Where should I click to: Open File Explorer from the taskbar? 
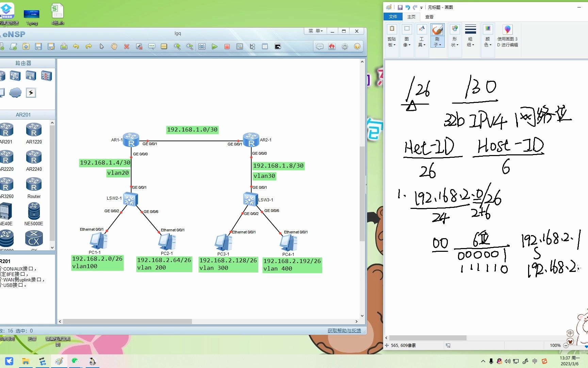pyautogui.click(x=26, y=361)
